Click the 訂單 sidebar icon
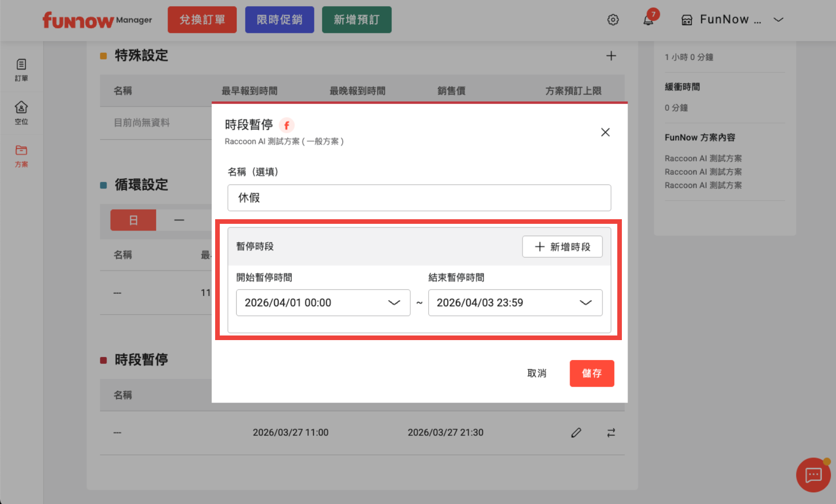The width and height of the screenshot is (836, 504). pyautogui.click(x=22, y=70)
